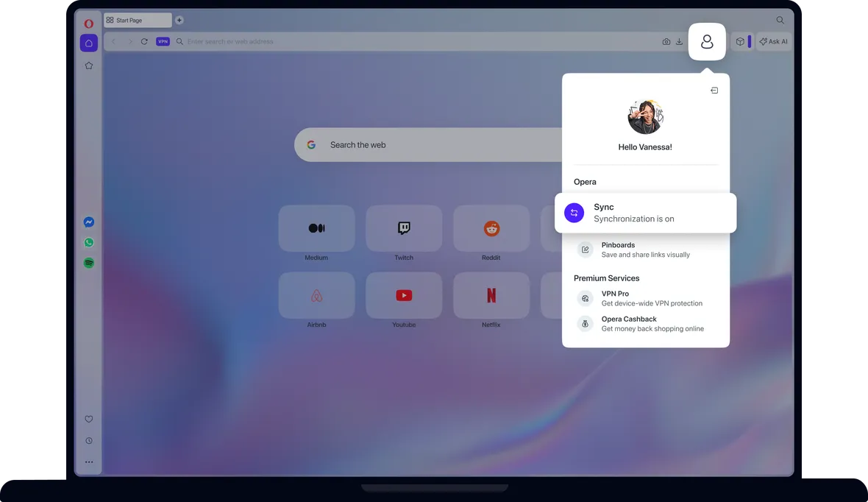Open the Medium speed dial tile
The height and width of the screenshot is (502, 868).
(x=316, y=228)
